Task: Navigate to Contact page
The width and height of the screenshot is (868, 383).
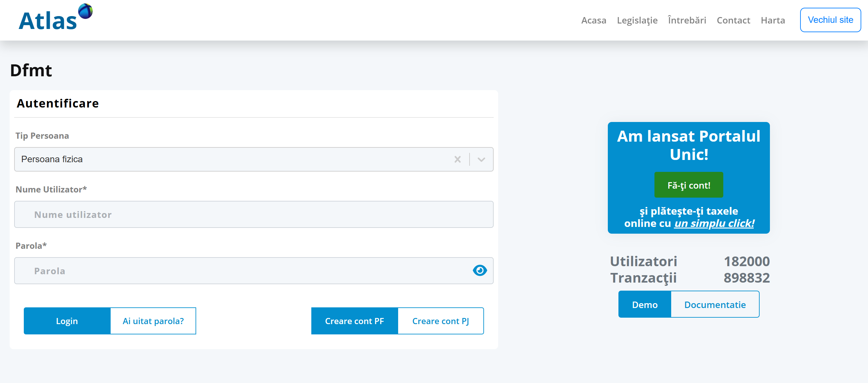Action: [733, 20]
